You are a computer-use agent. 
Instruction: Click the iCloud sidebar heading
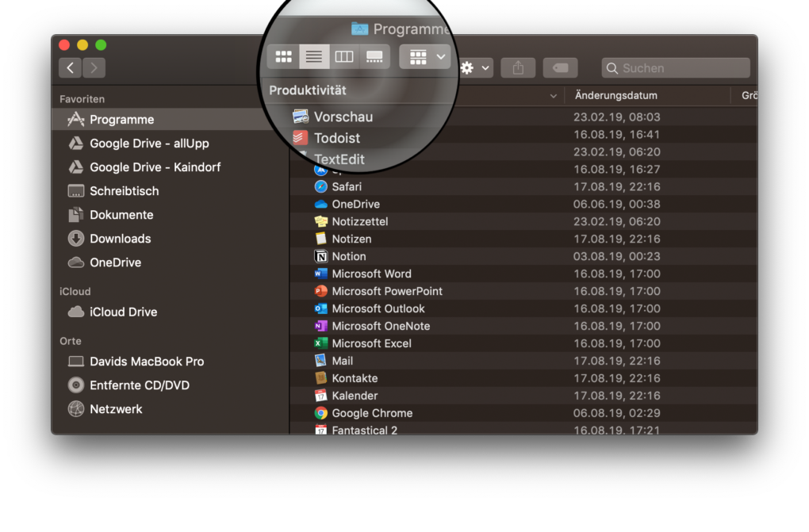click(75, 292)
